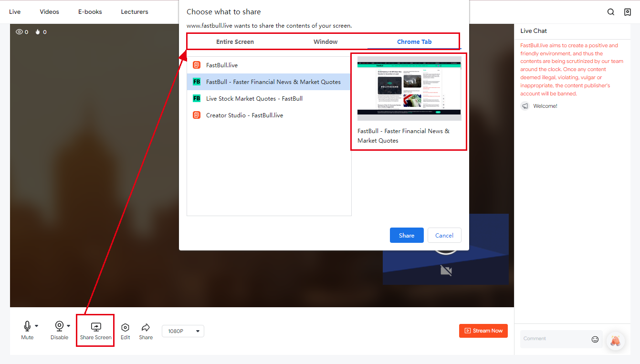The height and width of the screenshot is (364, 640).
Task: Expand the camera options arrow
Action: 68,326
